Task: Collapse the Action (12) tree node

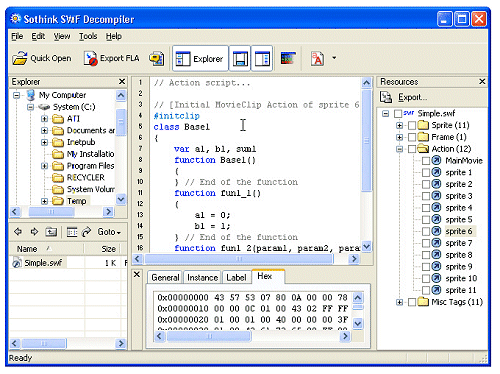Action: pos(399,149)
